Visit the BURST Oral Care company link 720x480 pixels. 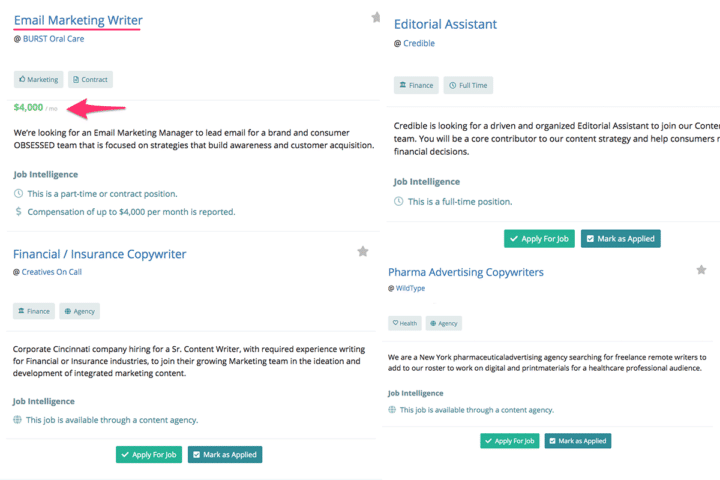pos(53,39)
